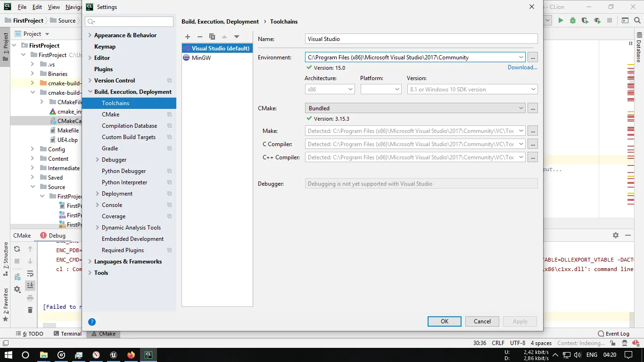
Task: Add a new toolchain with the plus icon
Action: (x=188, y=37)
